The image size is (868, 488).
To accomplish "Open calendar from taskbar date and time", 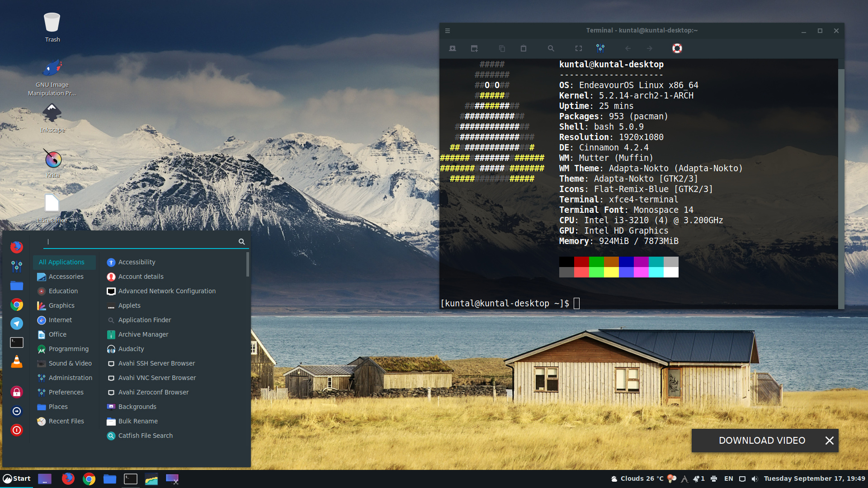I will 814,479.
